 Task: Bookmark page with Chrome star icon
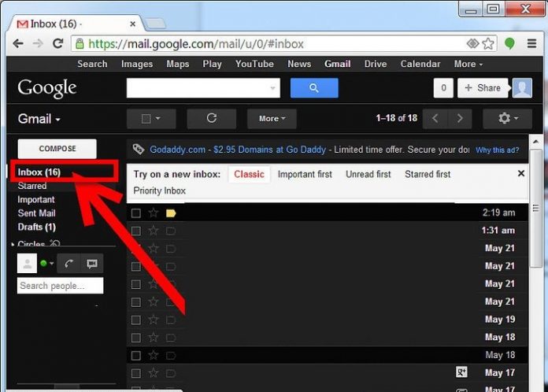[489, 44]
